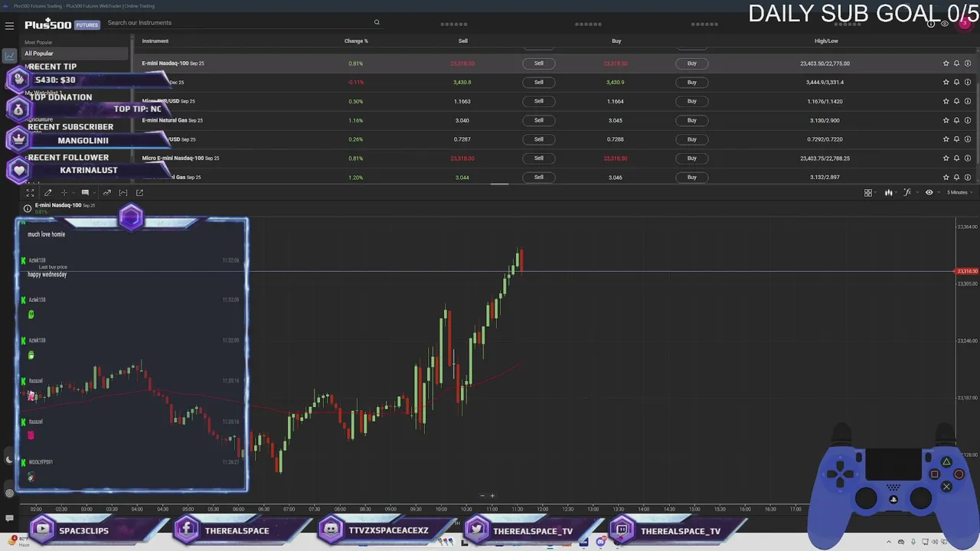The width and height of the screenshot is (980, 551).
Task: Open the bracketed indicator tool
Action: tap(123, 193)
